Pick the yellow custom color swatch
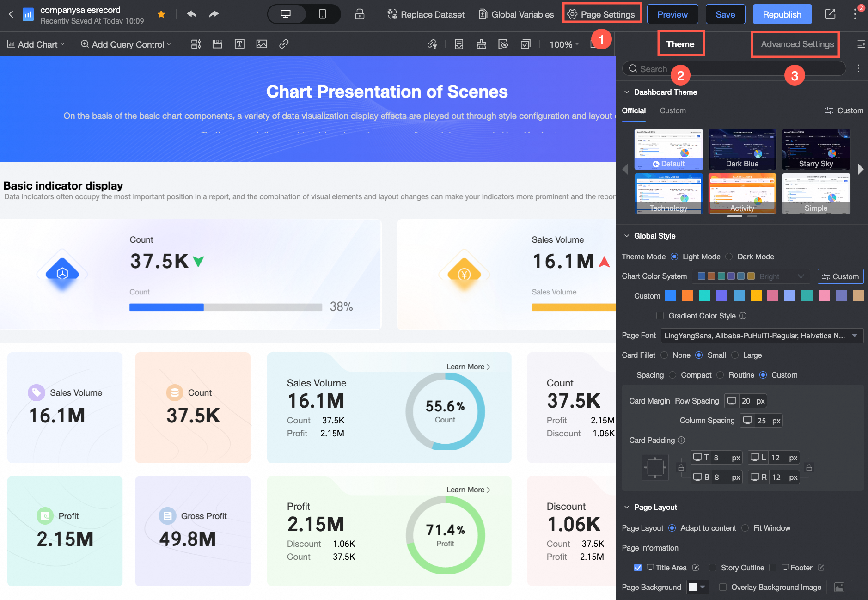868x600 pixels. tap(756, 296)
